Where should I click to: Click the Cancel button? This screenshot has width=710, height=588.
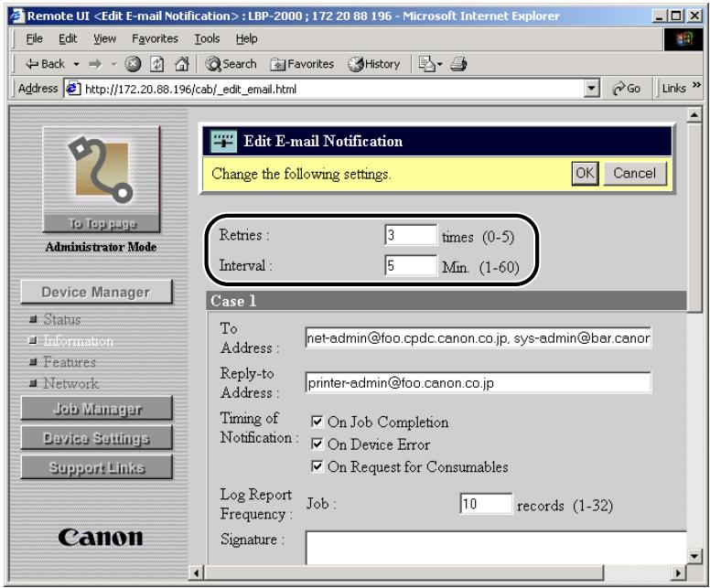635,174
